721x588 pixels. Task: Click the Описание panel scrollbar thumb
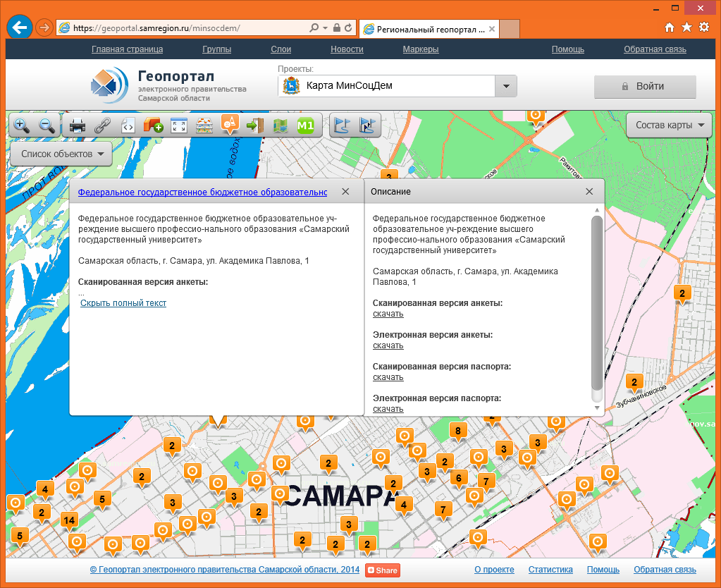pos(597,304)
